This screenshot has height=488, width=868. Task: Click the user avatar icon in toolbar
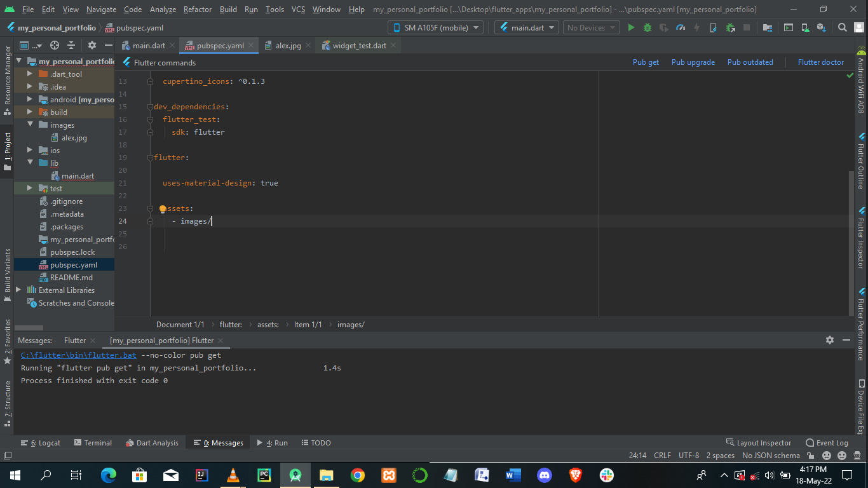pyautogui.click(x=859, y=28)
